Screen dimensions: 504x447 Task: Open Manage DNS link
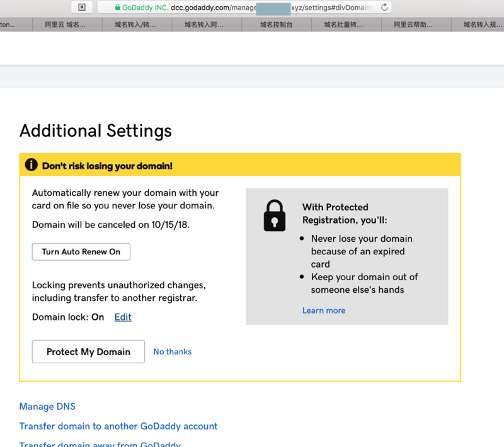point(47,407)
